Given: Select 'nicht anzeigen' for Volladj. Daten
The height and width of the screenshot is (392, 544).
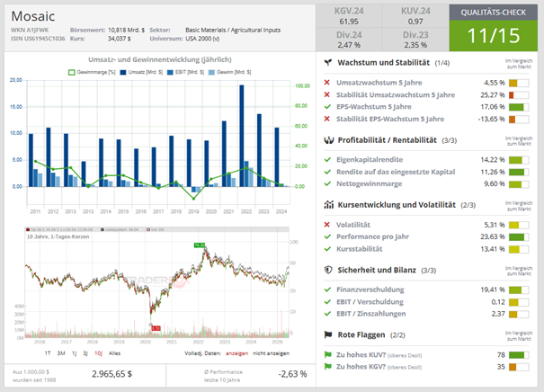Looking at the screenshot, I should 271,353.
